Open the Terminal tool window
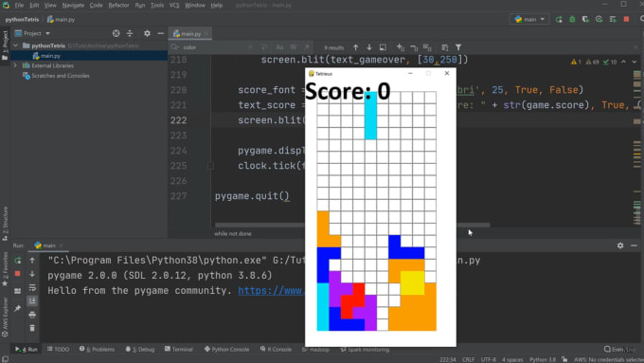The height and width of the screenshot is (363, 644). click(x=179, y=349)
